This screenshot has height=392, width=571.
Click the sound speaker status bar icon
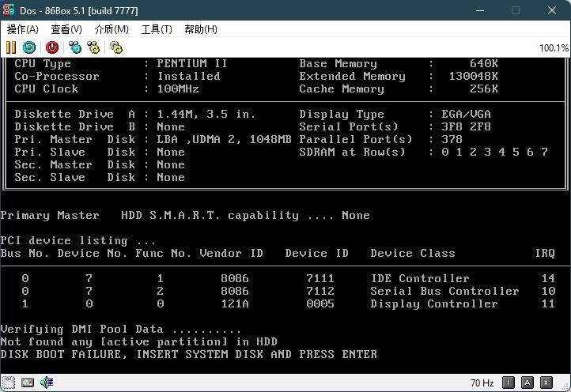47,383
